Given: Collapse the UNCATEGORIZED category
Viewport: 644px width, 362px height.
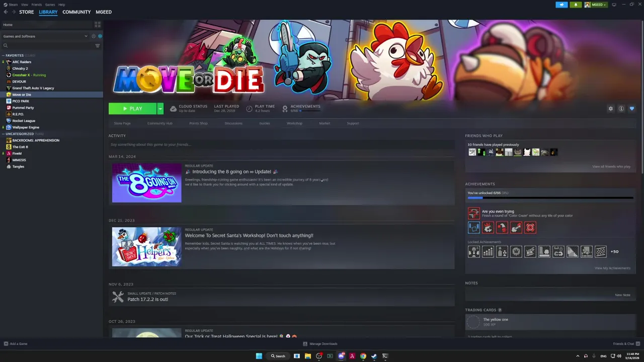Looking at the screenshot, I should (x=3, y=134).
